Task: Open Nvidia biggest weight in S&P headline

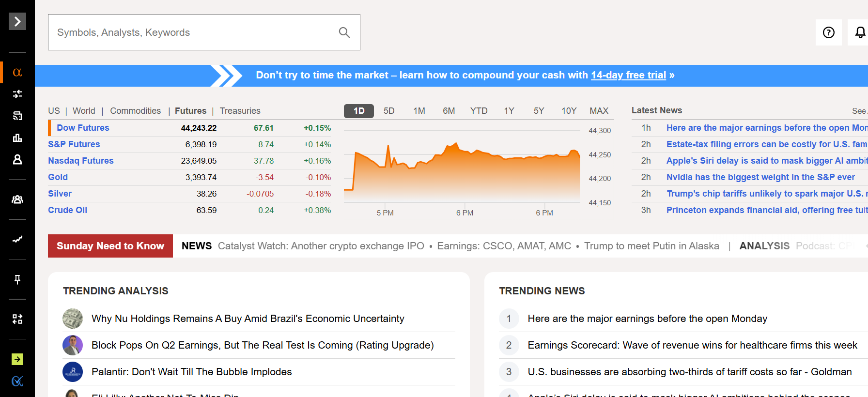Action: (x=760, y=177)
